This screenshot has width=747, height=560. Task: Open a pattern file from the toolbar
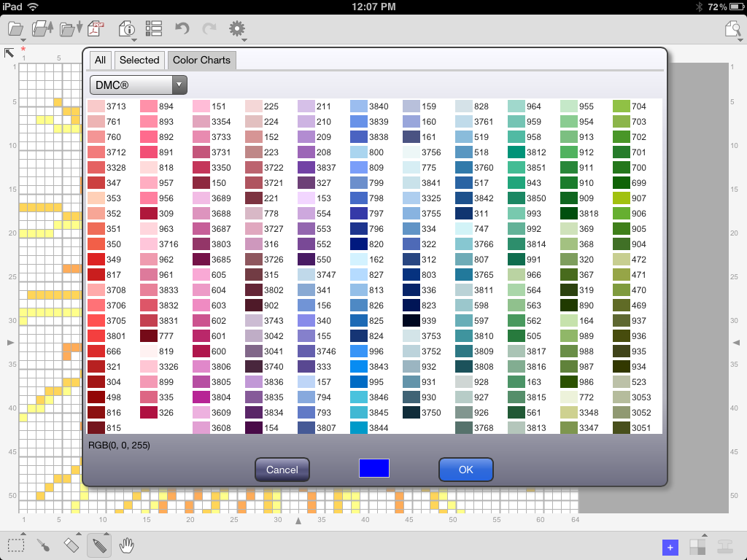click(15, 28)
